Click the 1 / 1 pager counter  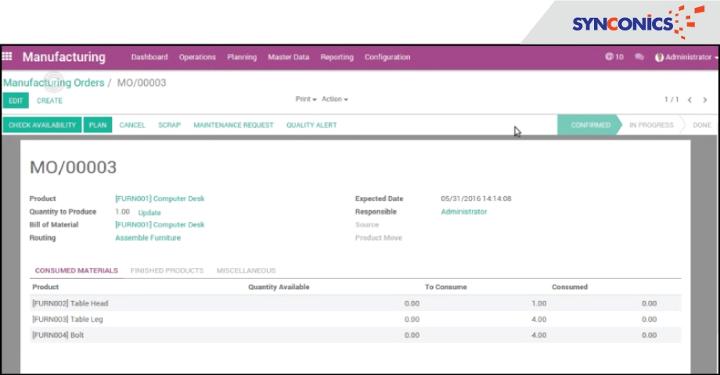(671, 100)
